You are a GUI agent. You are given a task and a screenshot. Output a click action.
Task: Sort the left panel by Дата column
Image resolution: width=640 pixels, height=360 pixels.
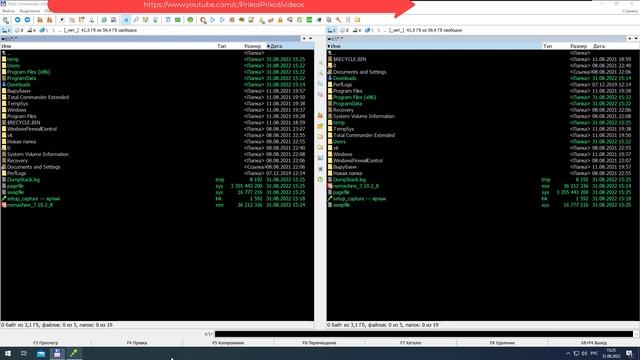click(290, 46)
